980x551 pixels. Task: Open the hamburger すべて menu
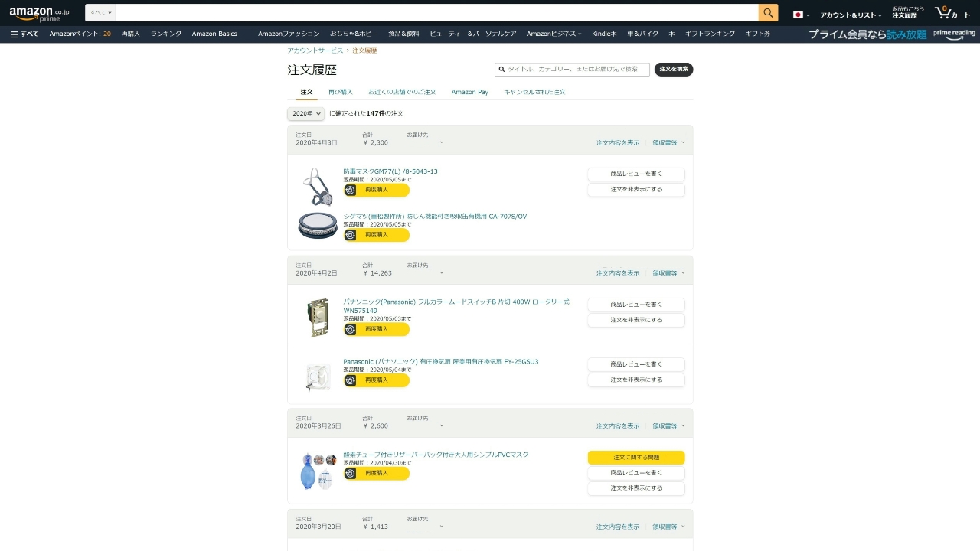click(x=24, y=34)
